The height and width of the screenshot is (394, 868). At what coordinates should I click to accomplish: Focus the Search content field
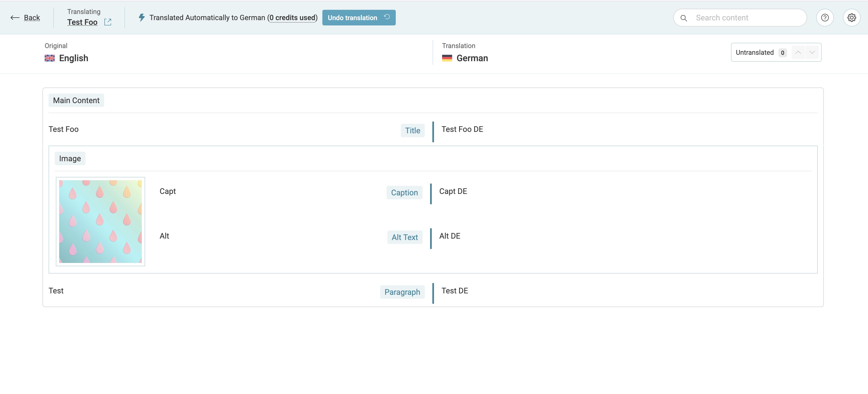740,18
